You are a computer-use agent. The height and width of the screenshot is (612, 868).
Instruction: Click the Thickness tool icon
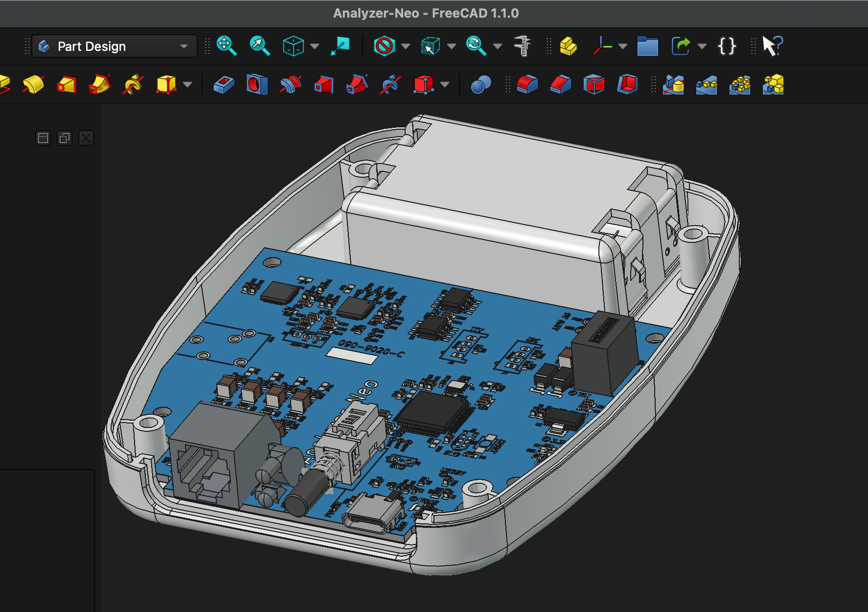[x=627, y=84]
